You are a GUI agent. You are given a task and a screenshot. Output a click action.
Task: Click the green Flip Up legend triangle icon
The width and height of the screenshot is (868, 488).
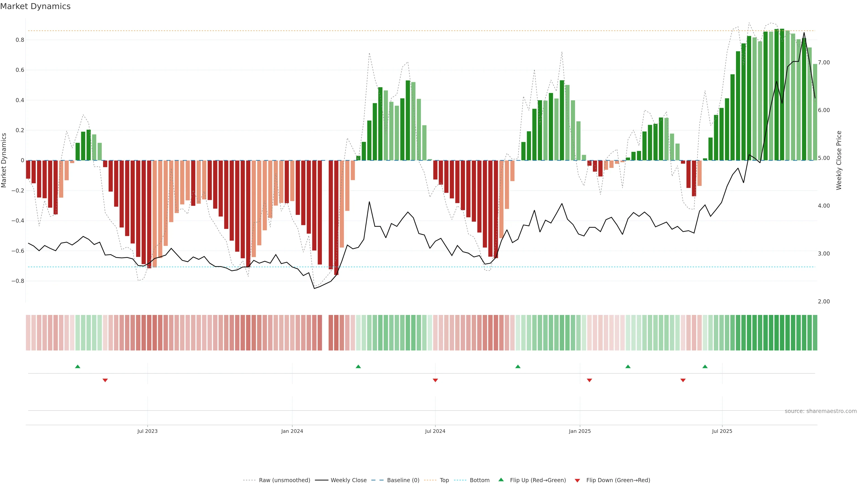pyautogui.click(x=501, y=480)
